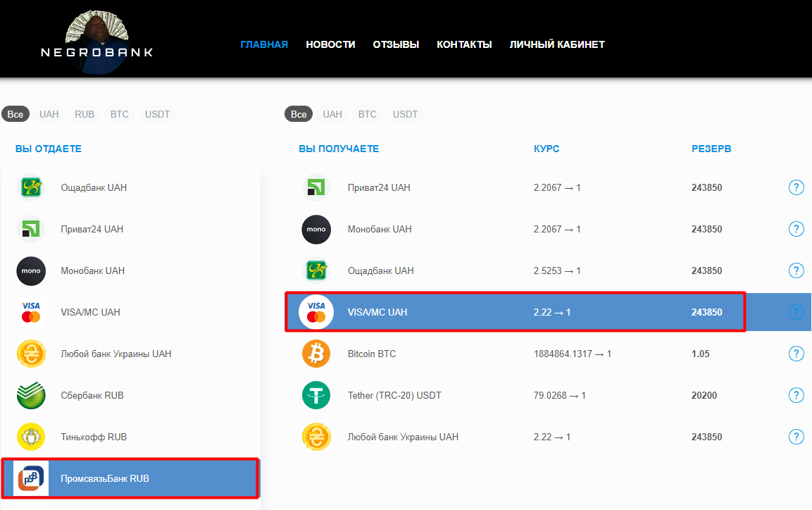Screen dimensions: 812x510
Task: Choose the ПромсвязьБанк RUB label
Action: (105, 478)
